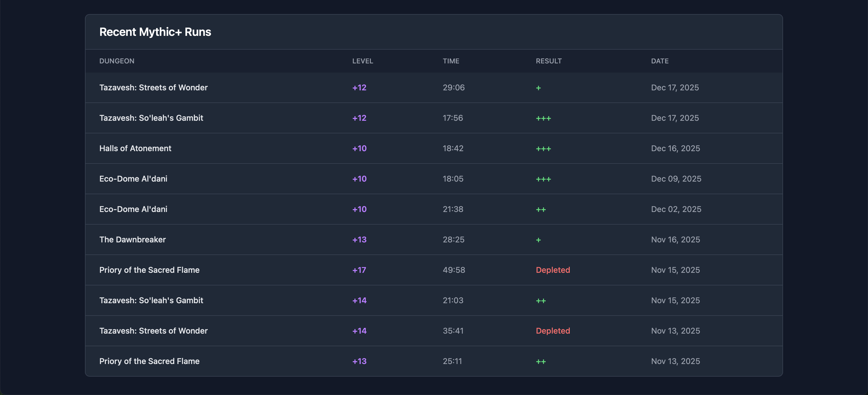Select the Tazavesh: So'leah's Gambit +14 row
The image size is (868, 395).
(x=151, y=300)
